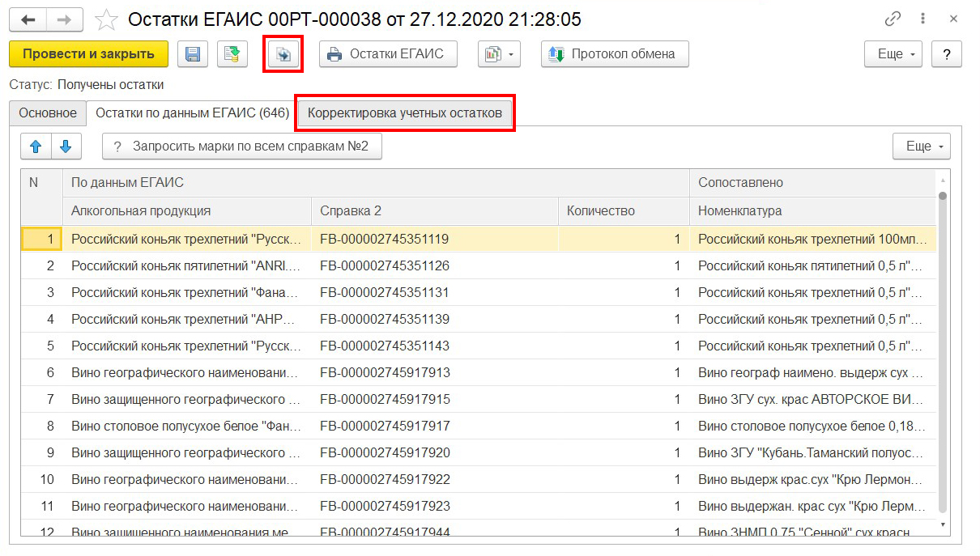Sort by Алкогольная продукция column header

coord(187,210)
